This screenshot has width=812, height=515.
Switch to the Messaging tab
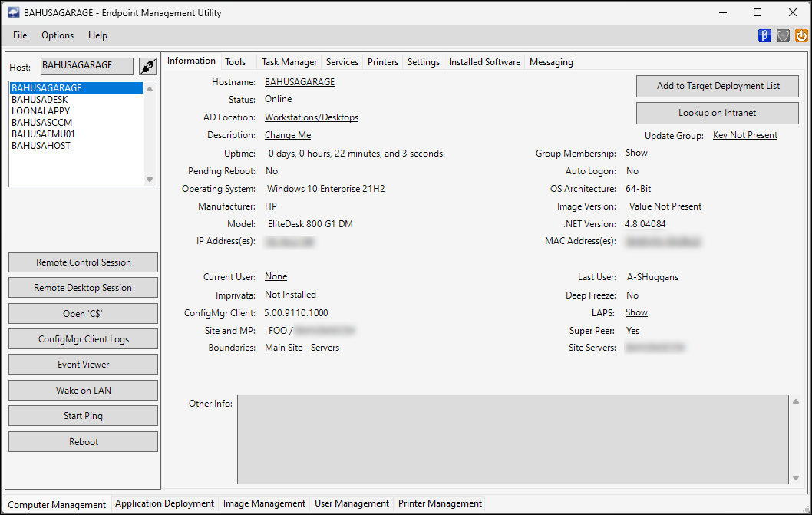tap(551, 61)
